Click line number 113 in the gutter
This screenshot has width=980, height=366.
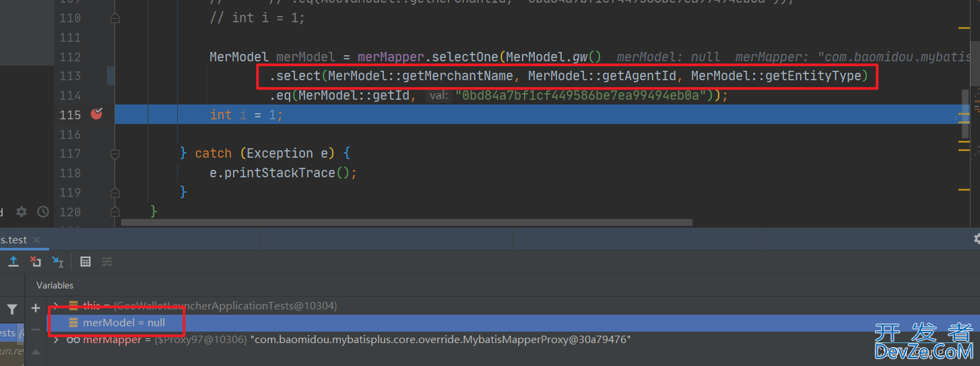(x=70, y=76)
